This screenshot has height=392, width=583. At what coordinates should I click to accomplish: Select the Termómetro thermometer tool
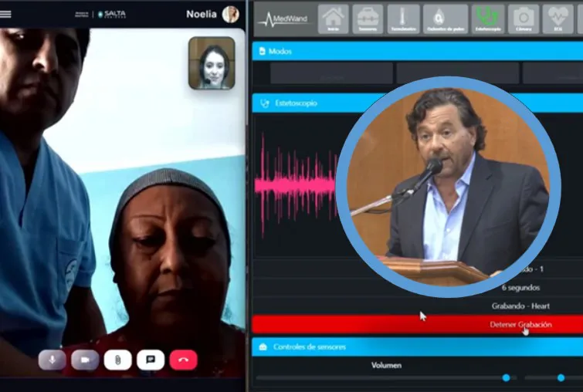(x=403, y=19)
